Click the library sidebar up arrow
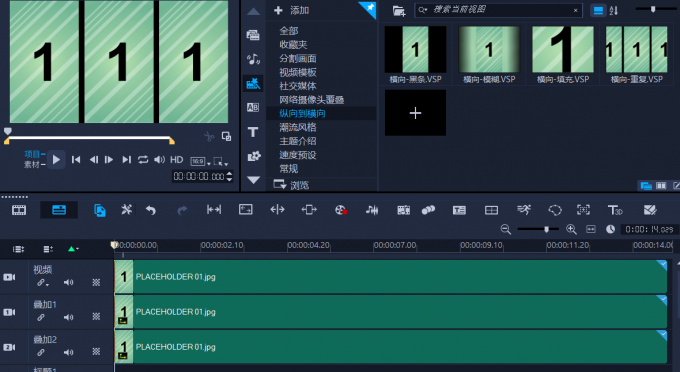The height and width of the screenshot is (372, 680). tap(253, 12)
